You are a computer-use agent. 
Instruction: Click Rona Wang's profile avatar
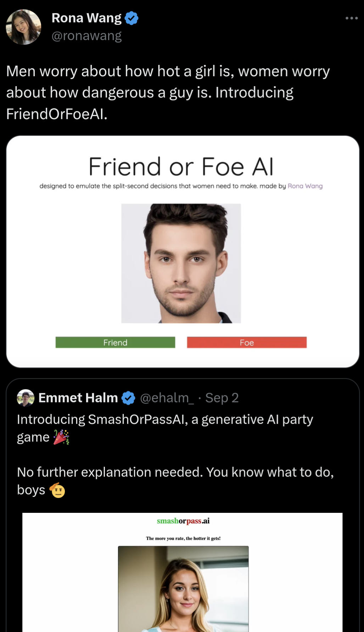click(x=24, y=27)
